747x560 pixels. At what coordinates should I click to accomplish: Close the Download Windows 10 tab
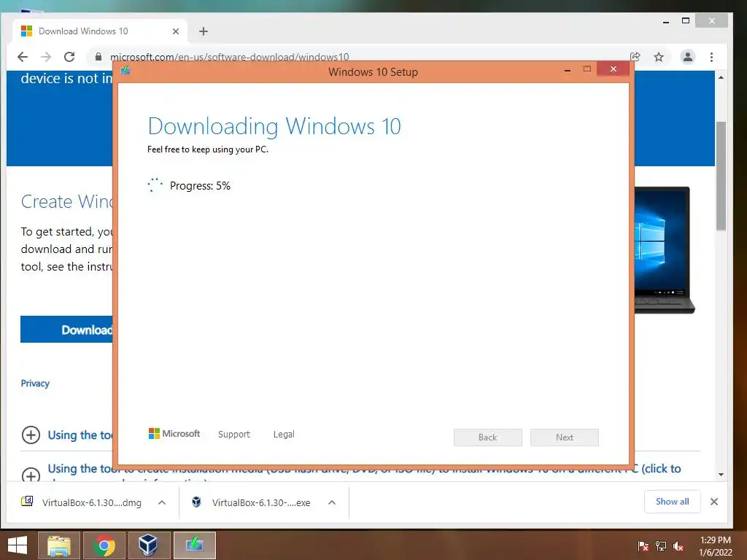176,31
